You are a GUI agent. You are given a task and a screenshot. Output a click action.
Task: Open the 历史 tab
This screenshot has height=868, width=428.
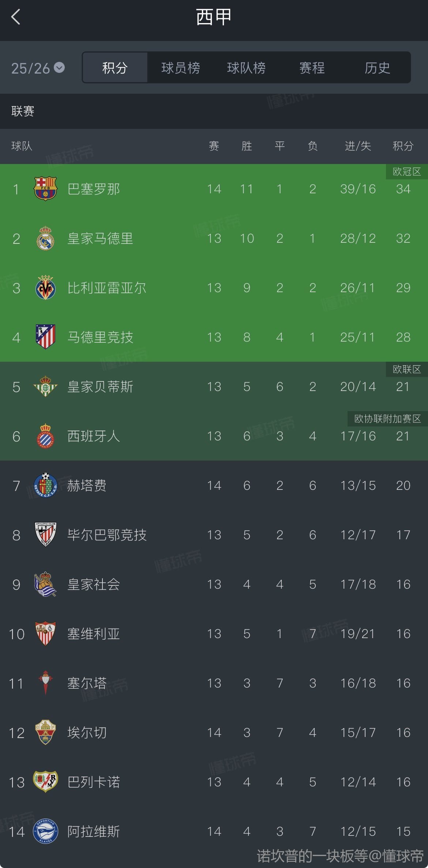(x=377, y=68)
